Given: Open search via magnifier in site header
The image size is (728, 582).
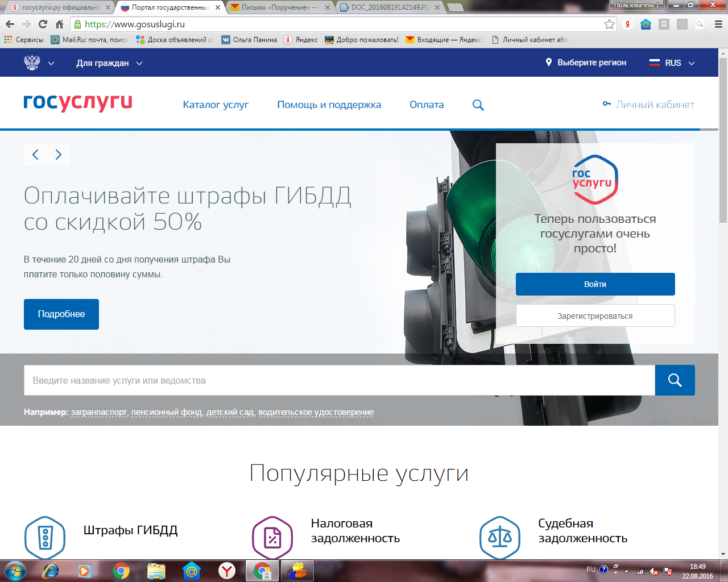Looking at the screenshot, I should (x=478, y=105).
